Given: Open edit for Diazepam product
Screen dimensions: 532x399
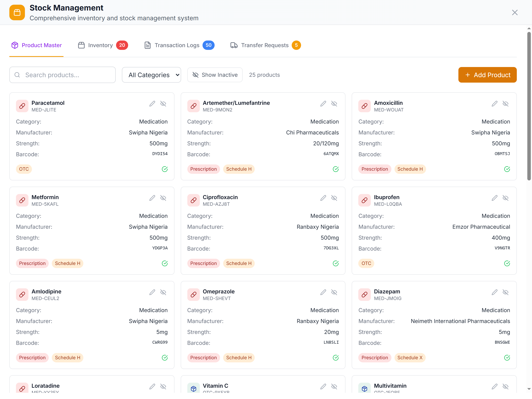Looking at the screenshot, I should pos(494,292).
